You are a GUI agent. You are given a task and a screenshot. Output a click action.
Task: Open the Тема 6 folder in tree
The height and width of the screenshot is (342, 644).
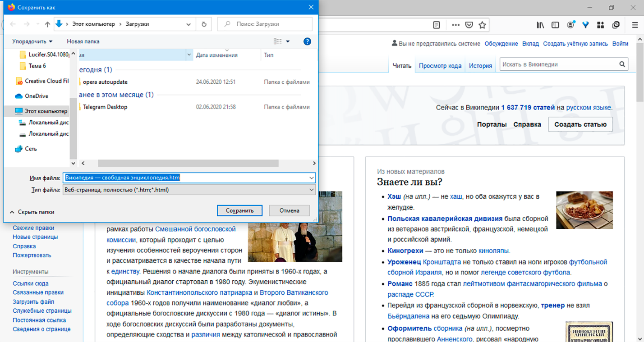pos(32,66)
